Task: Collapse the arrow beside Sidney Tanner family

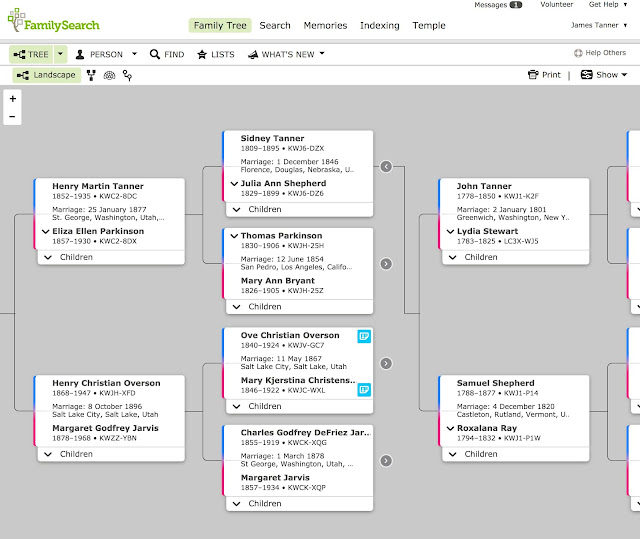Action: [x=386, y=167]
